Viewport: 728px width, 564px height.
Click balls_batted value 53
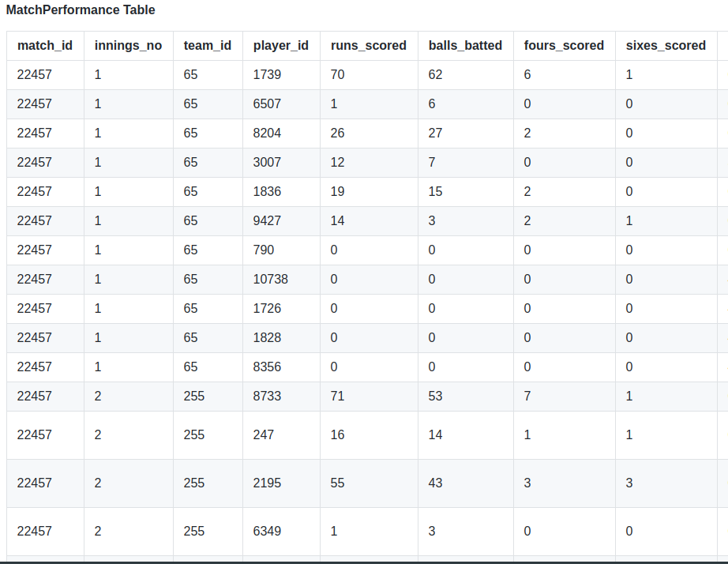(x=436, y=397)
